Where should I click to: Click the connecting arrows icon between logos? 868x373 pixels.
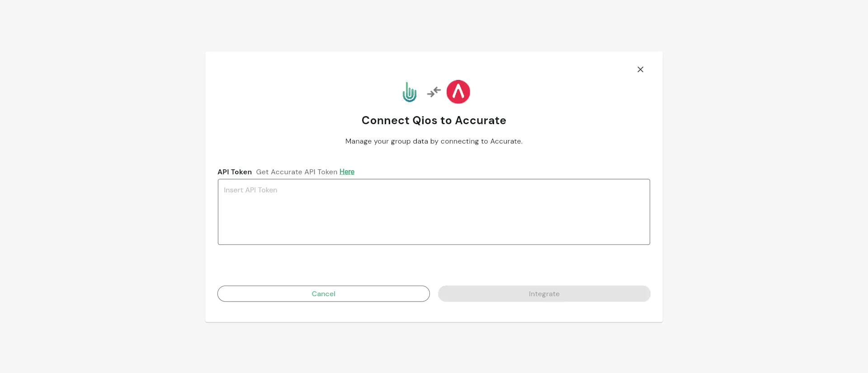coord(434,92)
